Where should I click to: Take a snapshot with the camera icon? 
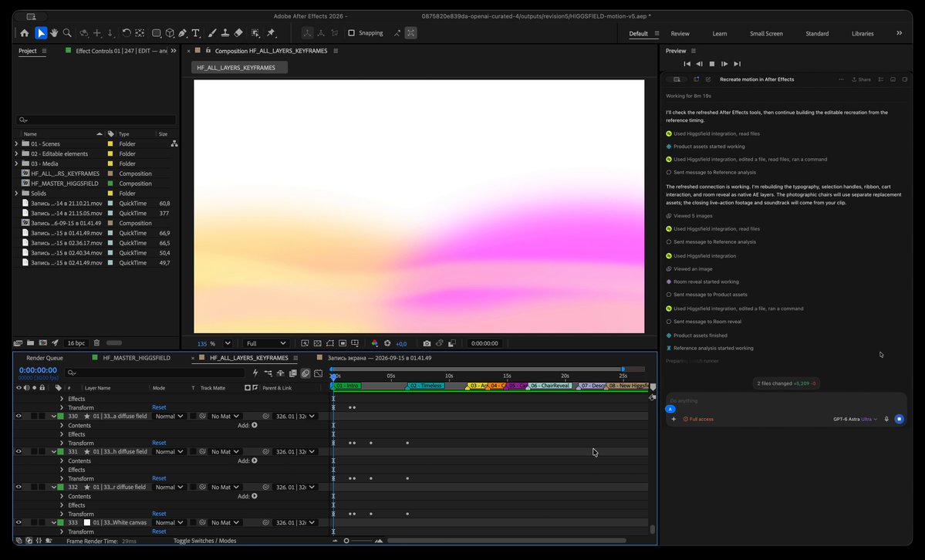427,343
